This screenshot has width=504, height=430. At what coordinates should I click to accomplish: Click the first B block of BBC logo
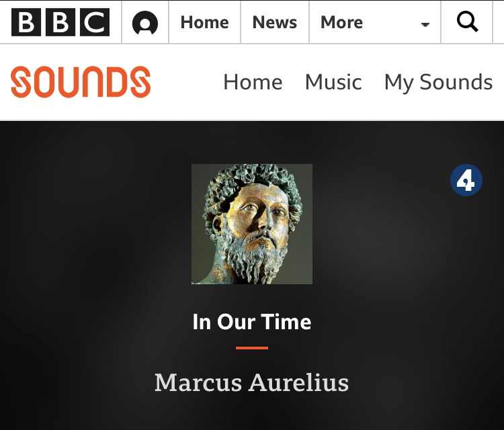(x=26, y=22)
